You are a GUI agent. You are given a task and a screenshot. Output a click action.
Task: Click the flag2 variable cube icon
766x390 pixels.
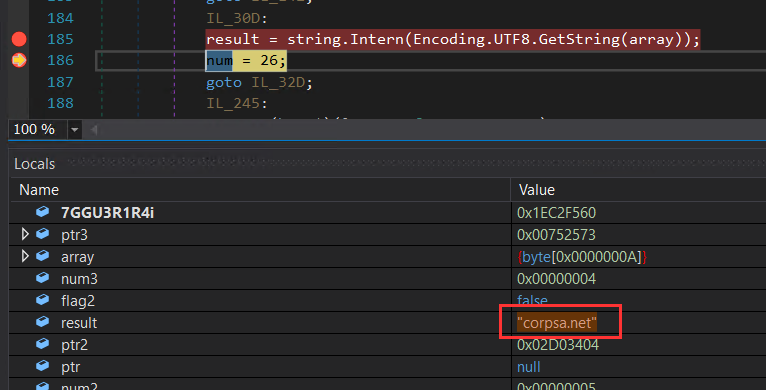click(x=43, y=300)
